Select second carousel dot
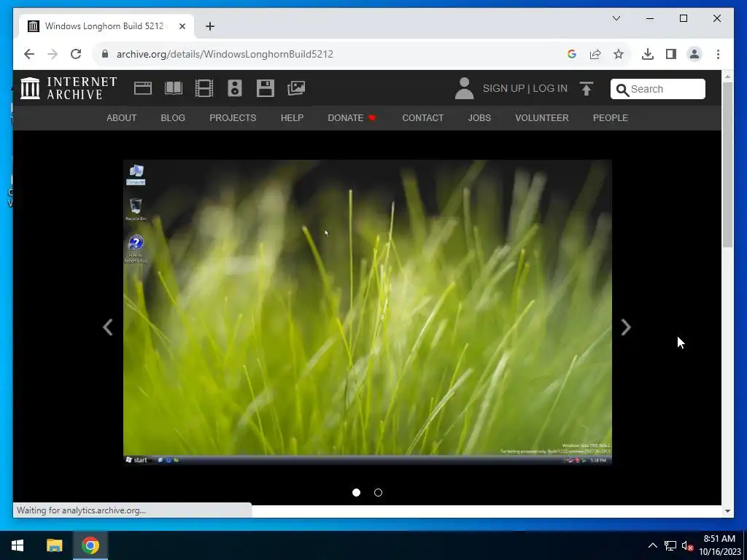Viewport: 747px width, 560px height. (x=379, y=492)
